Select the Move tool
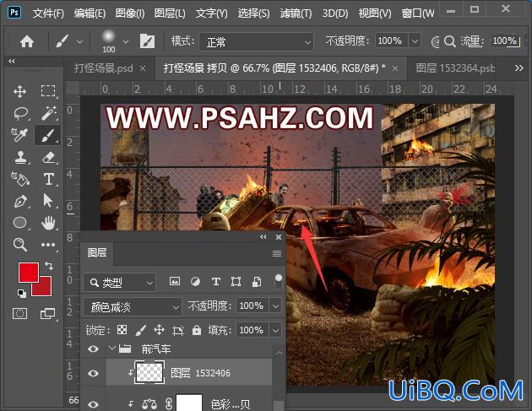The height and width of the screenshot is (411, 532). click(19, 91)
